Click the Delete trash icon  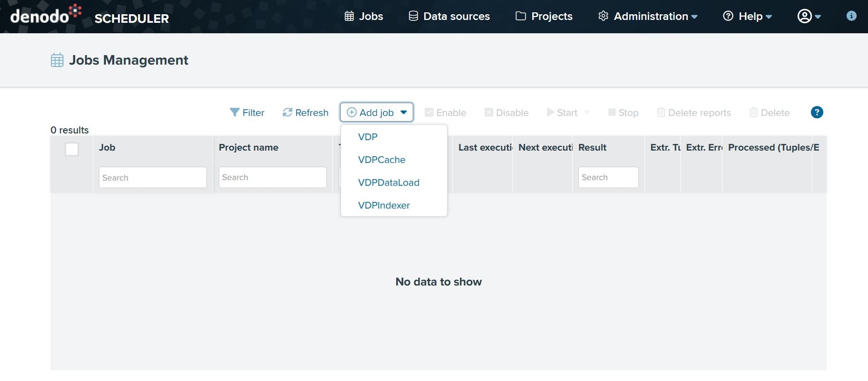pyautogui.click(x=753, y=113)
